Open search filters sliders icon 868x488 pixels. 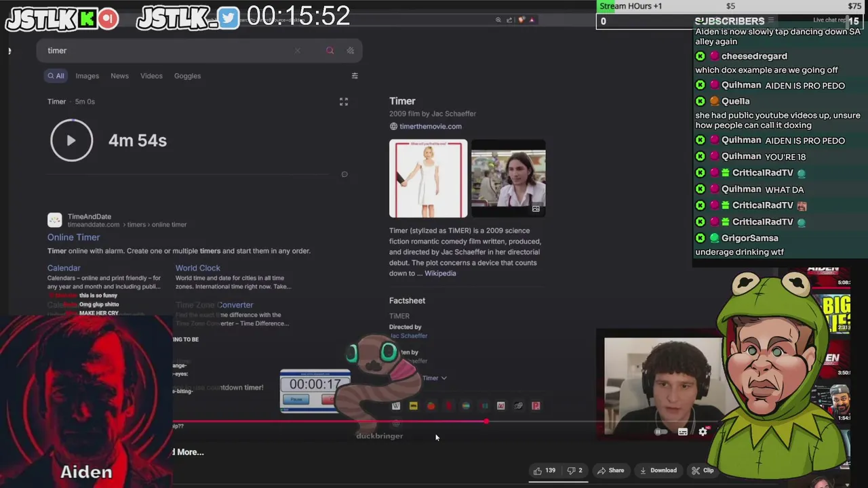pyautogui.click(x=354, y=76)
